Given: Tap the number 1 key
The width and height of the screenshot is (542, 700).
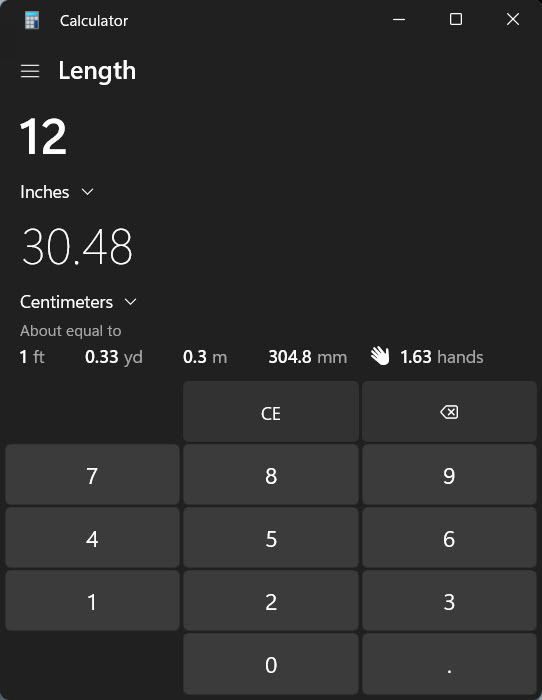Looking at the screenshot, I should point(92,601).
